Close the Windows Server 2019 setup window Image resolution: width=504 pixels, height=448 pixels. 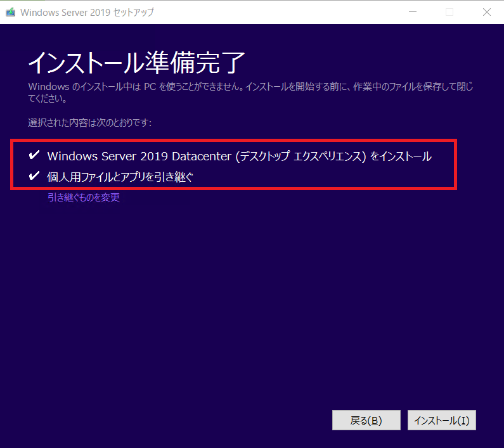click(x=487, y=12)
